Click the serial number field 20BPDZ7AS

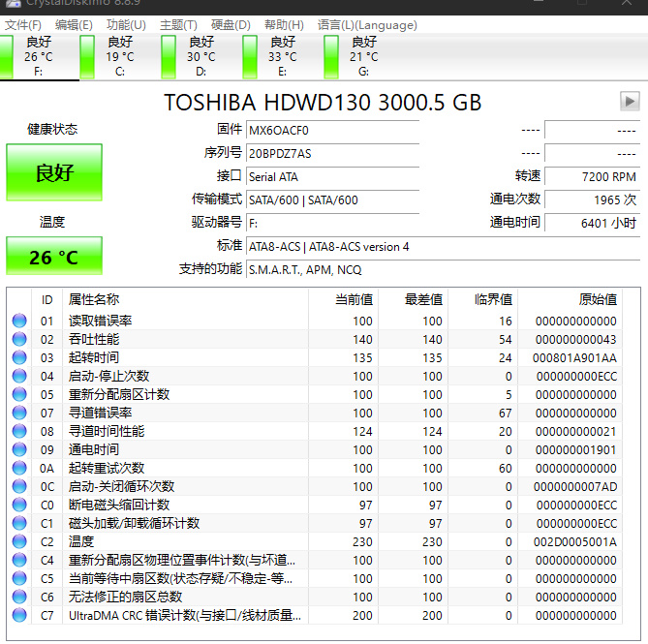pyautogui.click(x=332, y=153)
